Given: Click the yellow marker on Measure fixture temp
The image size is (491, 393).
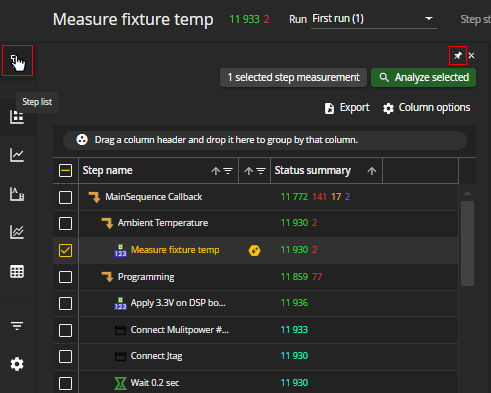Looking at the screenshot, I should [x=255, y=250].
